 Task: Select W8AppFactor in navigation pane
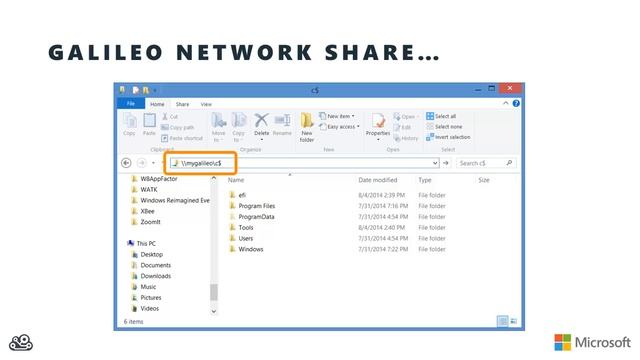pos(154,179)
